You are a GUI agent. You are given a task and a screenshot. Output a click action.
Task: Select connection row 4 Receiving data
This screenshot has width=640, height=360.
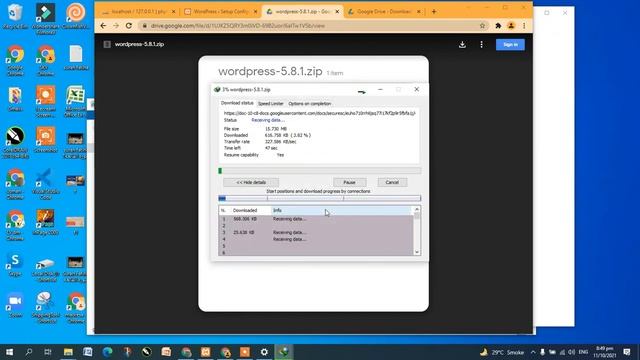tap(316, 240)
